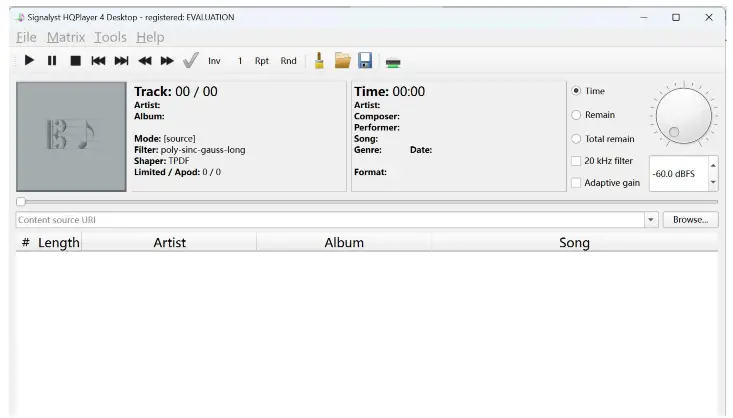Sort playlist by Song column header
733x418 pixels.
574,243
